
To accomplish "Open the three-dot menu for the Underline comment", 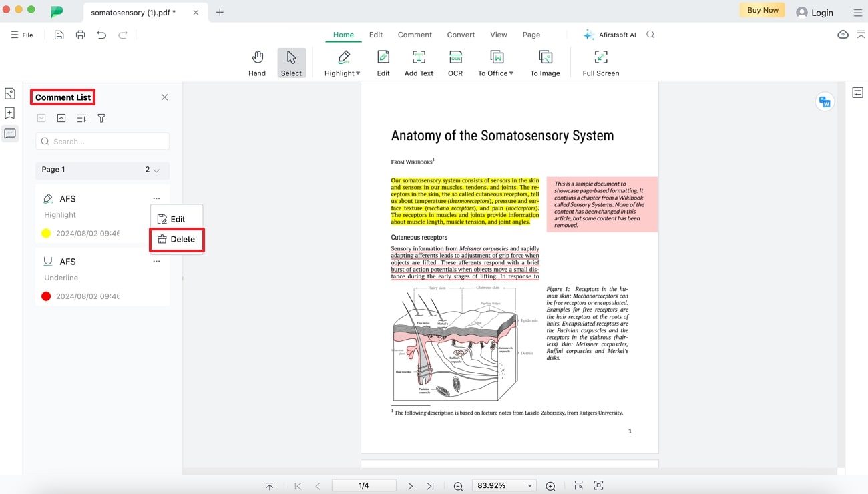I will 156,262.
